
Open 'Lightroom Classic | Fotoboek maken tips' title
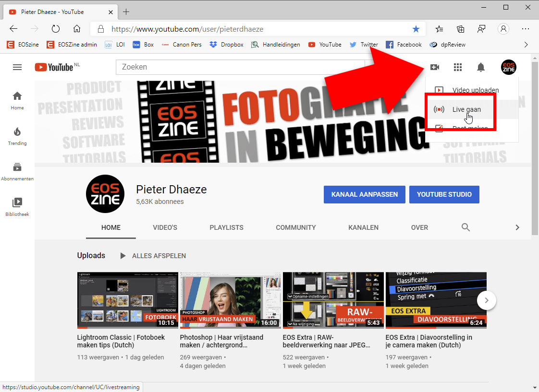(x=121, y=341)
